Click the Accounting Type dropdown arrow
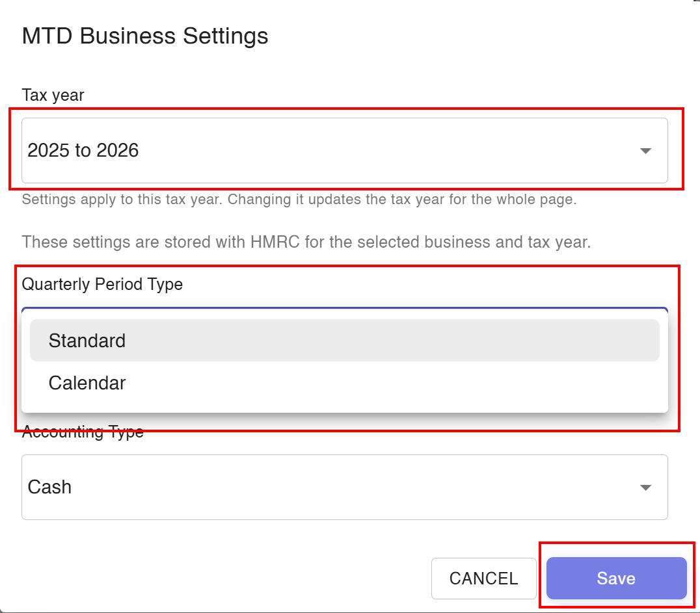The image size is (700, 613). 645,488
